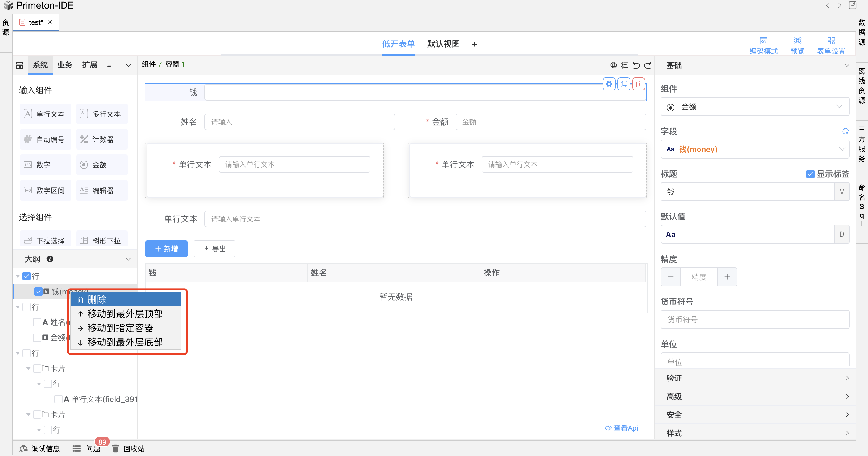Image resolution: width=868 pixels, height=456 pixels.
Task: Click the redo arrow icon
Action: click(647, 65)
